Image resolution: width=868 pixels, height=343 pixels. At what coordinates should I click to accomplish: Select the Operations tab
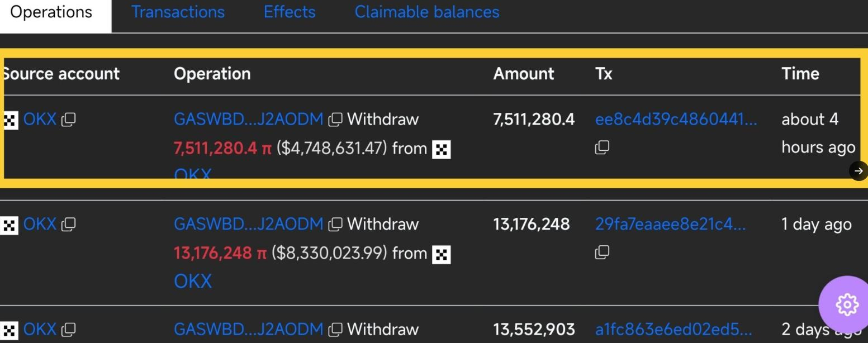point(51,12)
